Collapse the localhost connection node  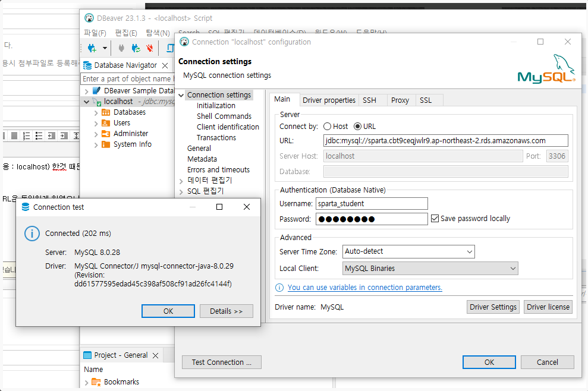click(x=87, y=102)
